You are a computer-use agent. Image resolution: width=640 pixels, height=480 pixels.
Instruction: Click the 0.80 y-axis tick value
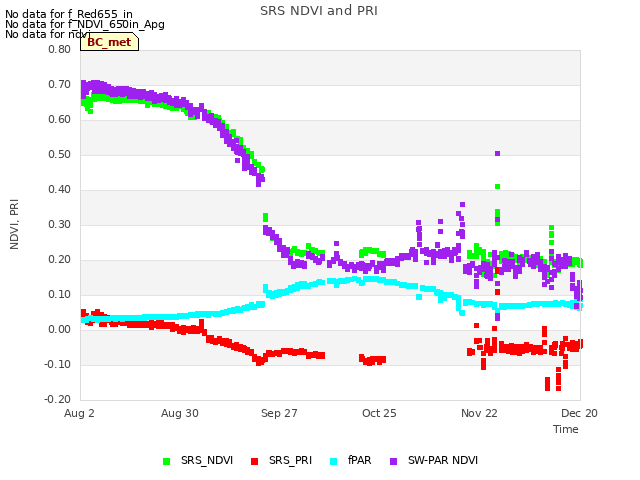coord(60,49)
